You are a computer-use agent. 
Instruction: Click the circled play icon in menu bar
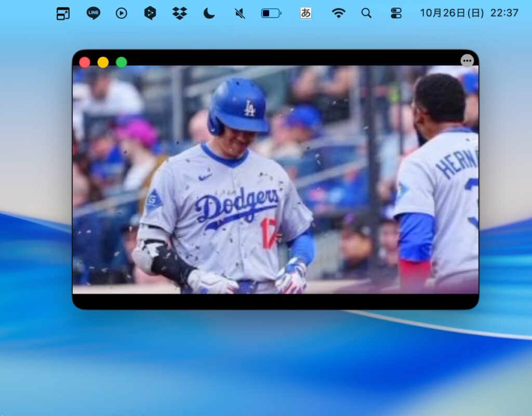[x=122, y=14]
